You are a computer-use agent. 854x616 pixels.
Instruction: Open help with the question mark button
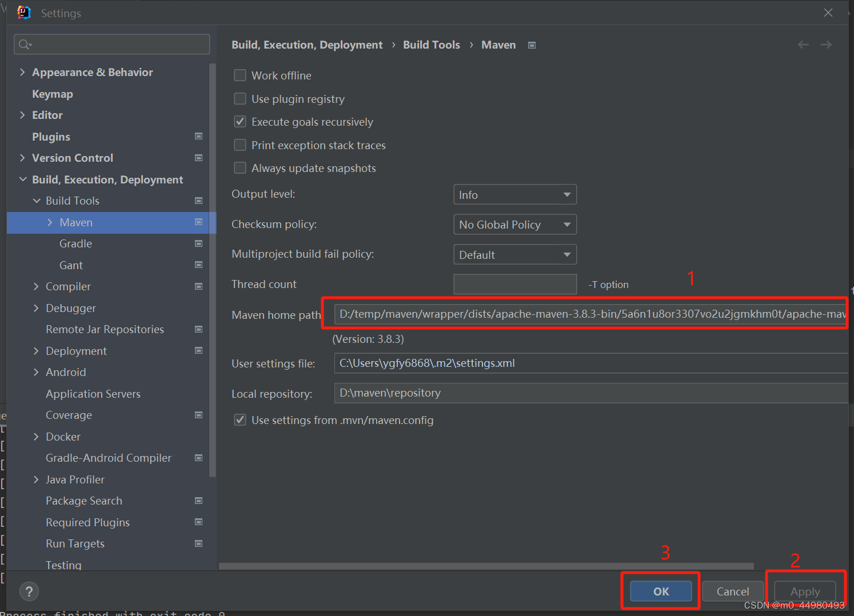tap(29, 591)
